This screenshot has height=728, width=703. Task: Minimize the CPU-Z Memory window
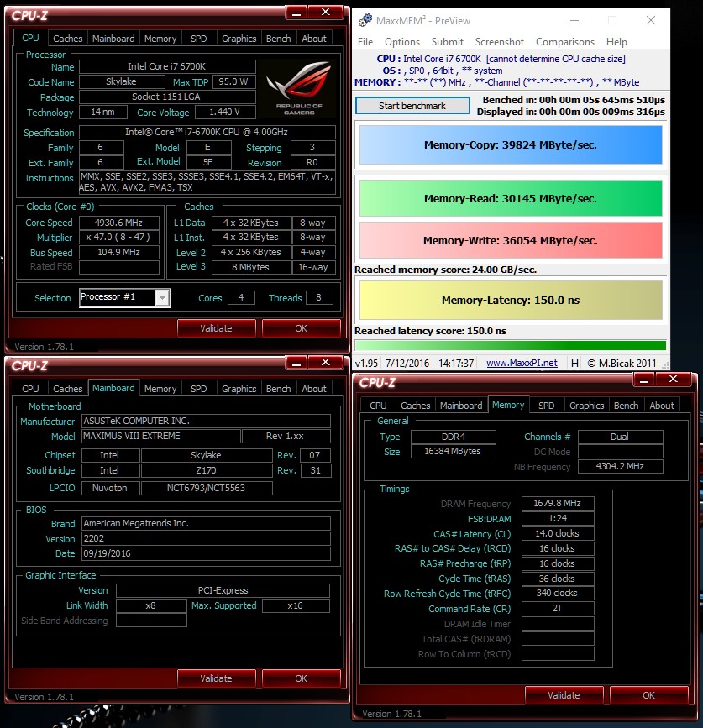(643, 380)
